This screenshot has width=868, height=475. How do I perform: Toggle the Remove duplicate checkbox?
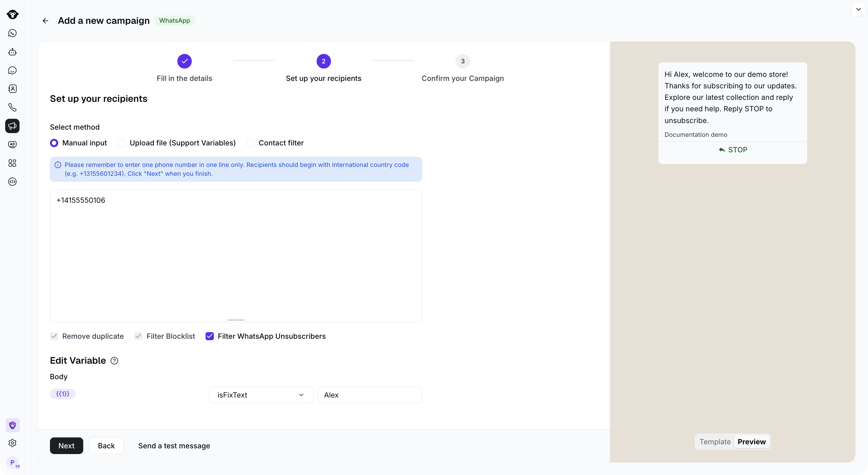(54, 336)
